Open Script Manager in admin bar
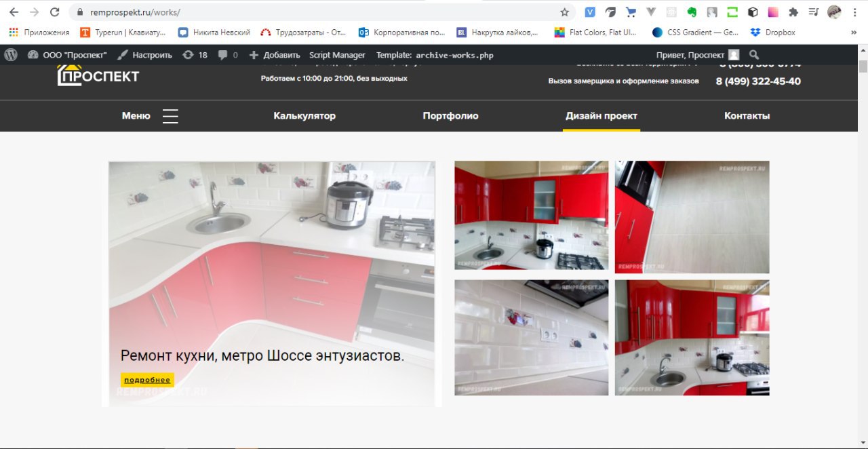 click(x=337, y=55)
